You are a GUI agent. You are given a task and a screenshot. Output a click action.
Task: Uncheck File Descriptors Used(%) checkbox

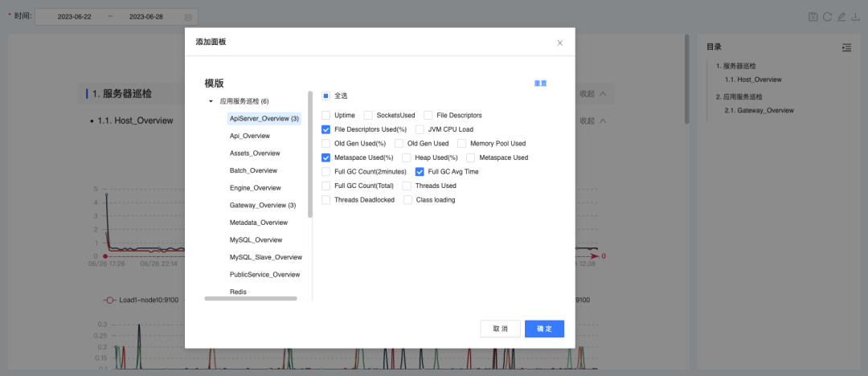(325, 129)
